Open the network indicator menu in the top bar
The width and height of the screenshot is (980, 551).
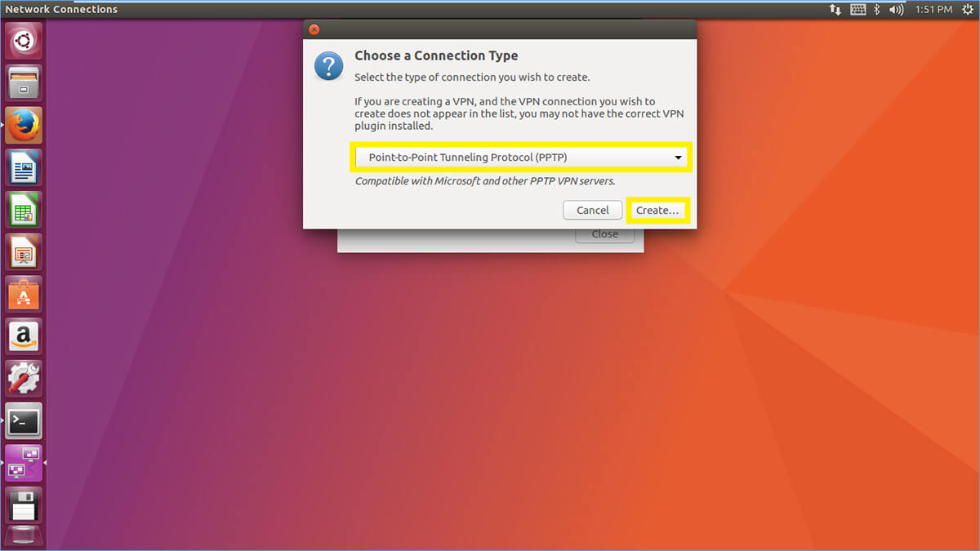pyautogui.click(x=835, y=10)
